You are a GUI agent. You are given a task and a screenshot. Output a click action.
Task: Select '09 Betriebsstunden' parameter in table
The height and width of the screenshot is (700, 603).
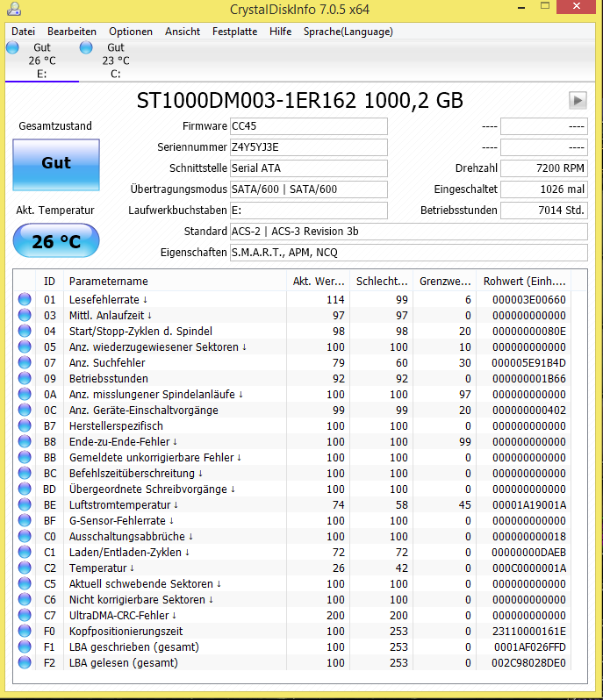(x=109, y=379)
